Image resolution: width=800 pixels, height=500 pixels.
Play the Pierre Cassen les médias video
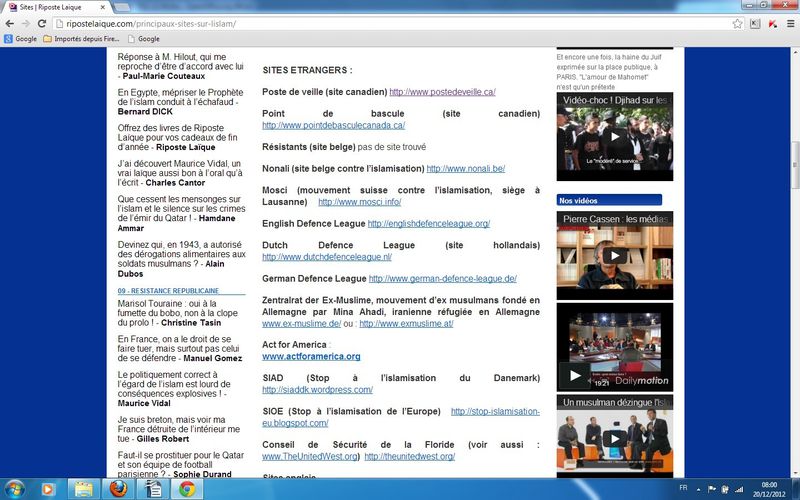615,255
